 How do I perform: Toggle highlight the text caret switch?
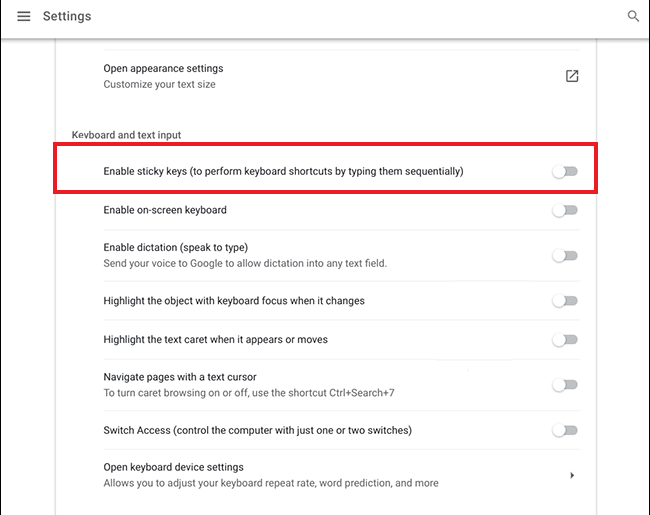click(x=565, y=340)
